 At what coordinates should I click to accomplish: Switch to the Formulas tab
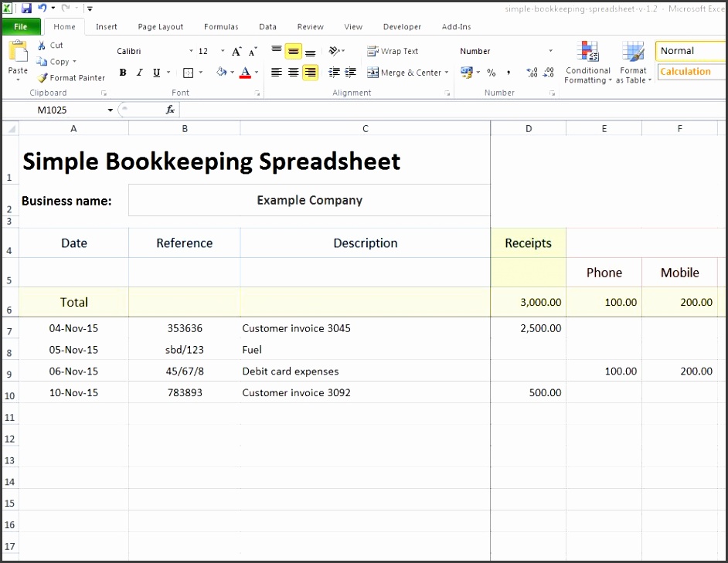pyautogui.click(x=221, y=27)
